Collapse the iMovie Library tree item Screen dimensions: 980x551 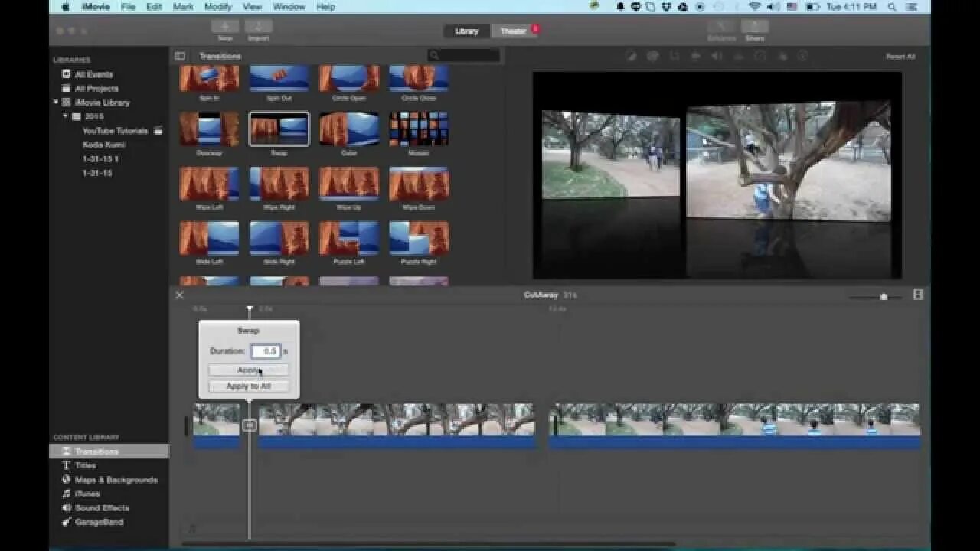pyautogui.click(x=56, y=102)
